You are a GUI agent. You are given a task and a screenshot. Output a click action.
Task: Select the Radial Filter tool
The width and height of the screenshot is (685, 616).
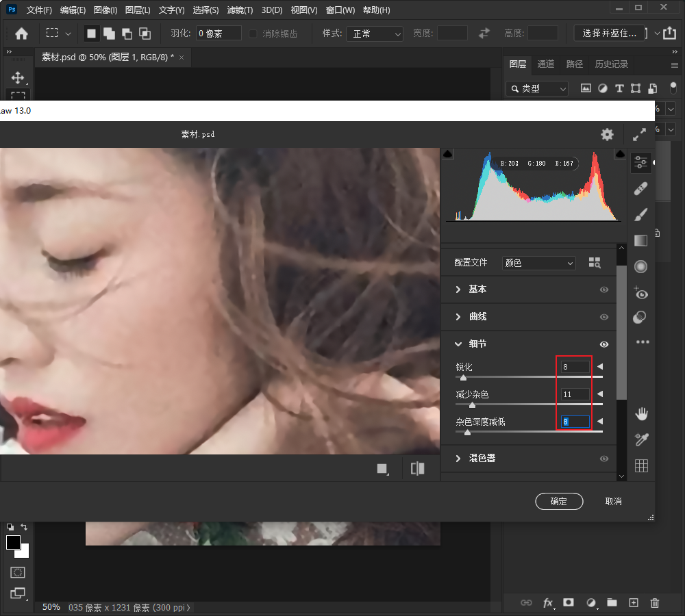tap(641, 266)
